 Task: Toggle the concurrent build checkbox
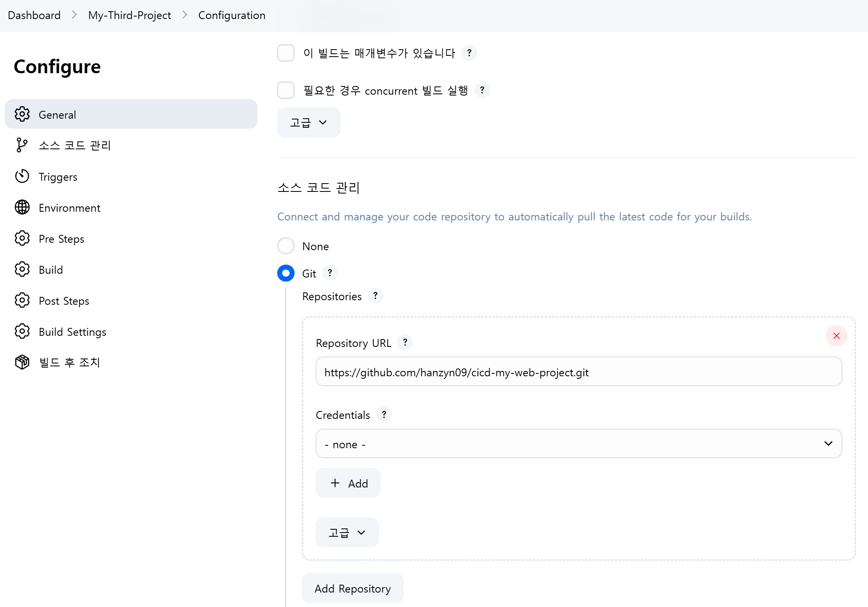click(x=286, y=90)
